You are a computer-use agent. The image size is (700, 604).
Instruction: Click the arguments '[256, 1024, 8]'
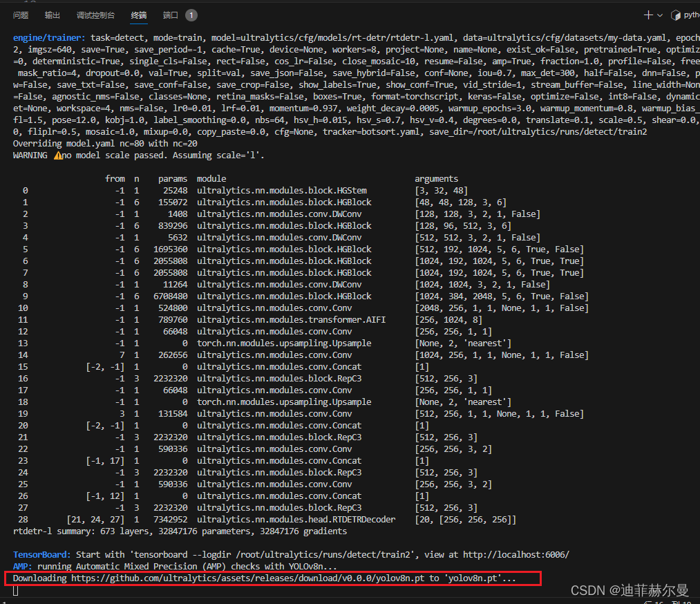pos(448,320)
